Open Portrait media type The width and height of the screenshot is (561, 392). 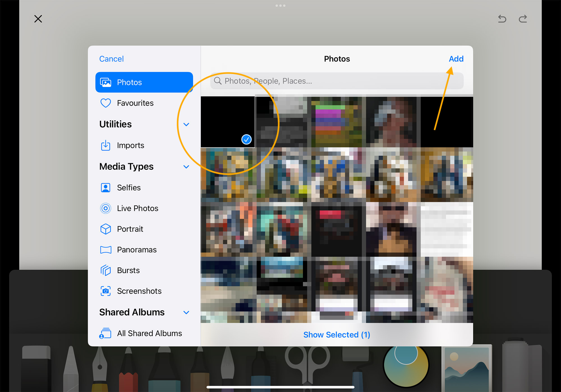pyautogui.click(x=144, y=229)
